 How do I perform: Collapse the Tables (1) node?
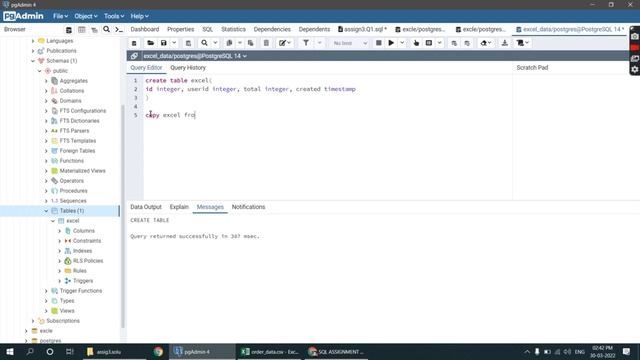(x=46, y=211)
